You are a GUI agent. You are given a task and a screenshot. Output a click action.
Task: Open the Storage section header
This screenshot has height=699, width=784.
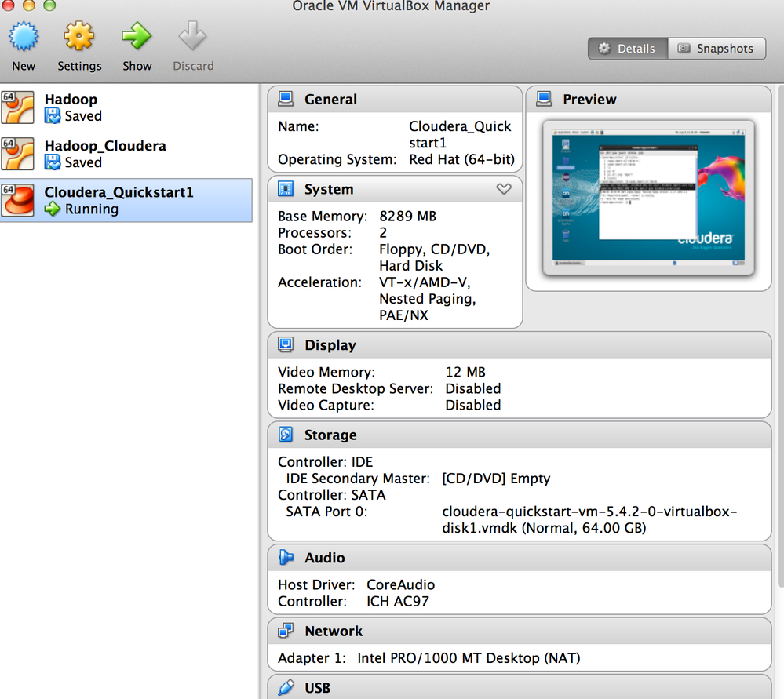point(330,435)
